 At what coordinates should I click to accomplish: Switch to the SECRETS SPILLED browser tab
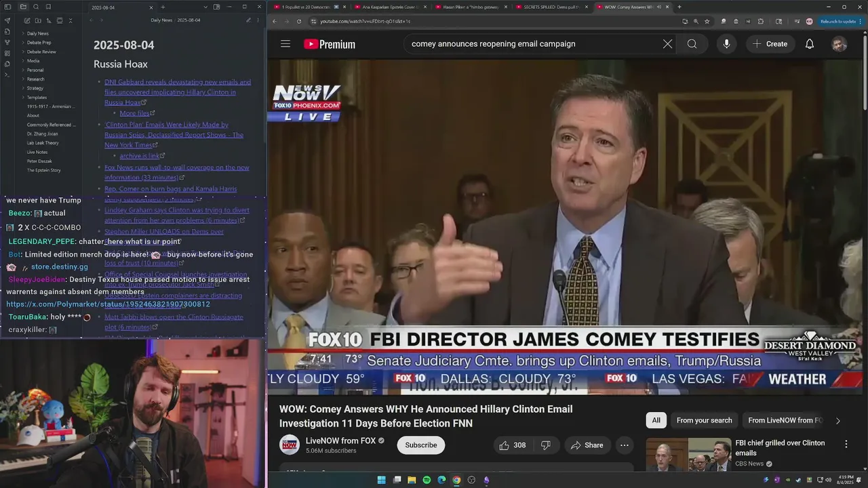coord(551,7)
